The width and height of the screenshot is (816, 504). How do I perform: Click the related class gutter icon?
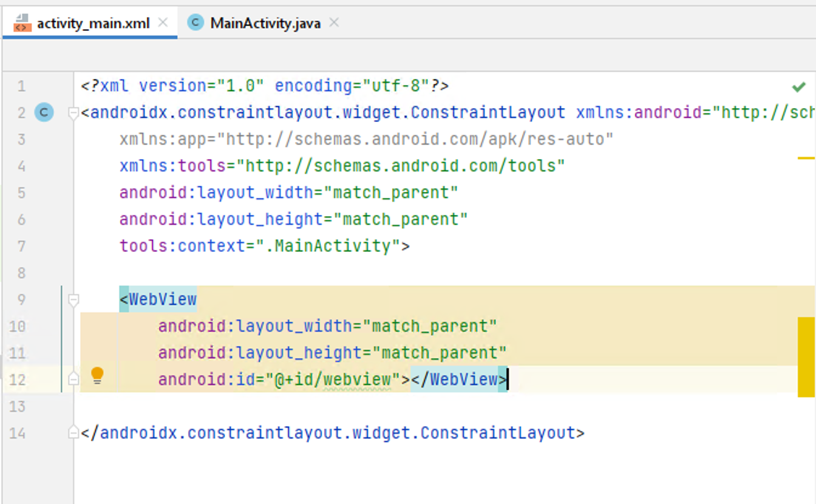pos(44,112)
